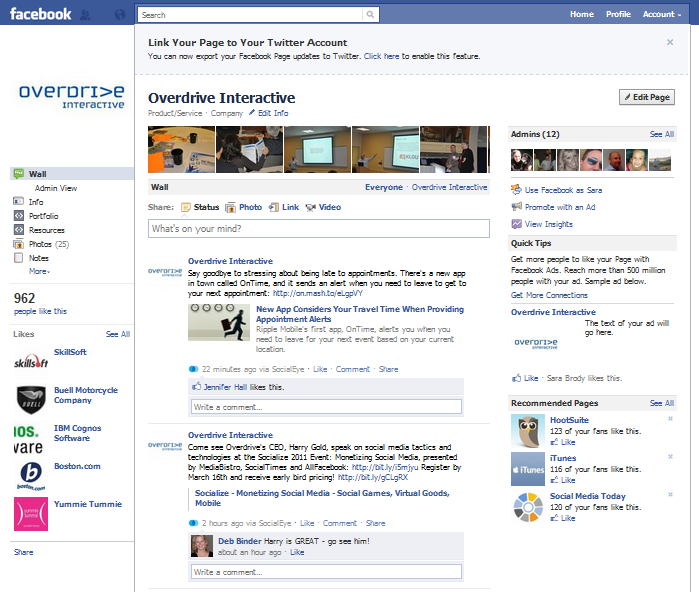The image size is (699, 592).
Task: Open Notes in sidebar
Action: coord(31,258)
